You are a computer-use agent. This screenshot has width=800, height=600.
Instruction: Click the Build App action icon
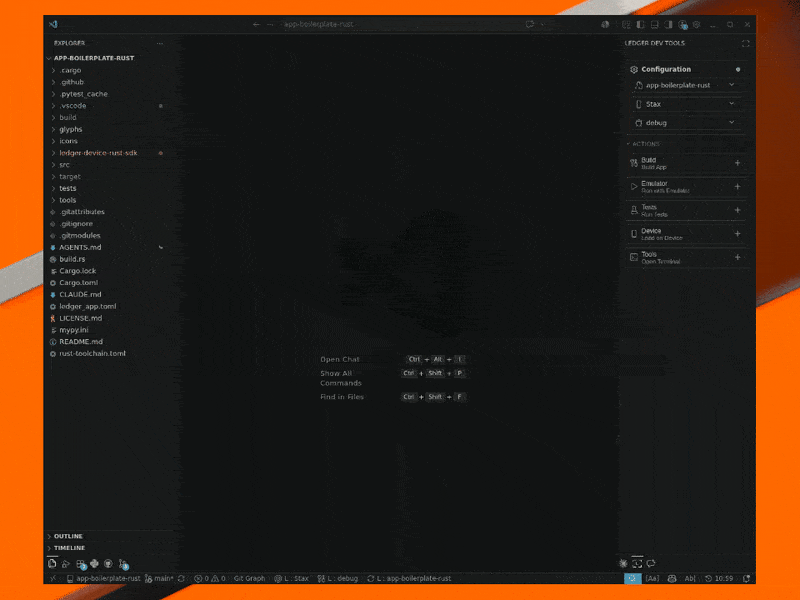(634, 163)
